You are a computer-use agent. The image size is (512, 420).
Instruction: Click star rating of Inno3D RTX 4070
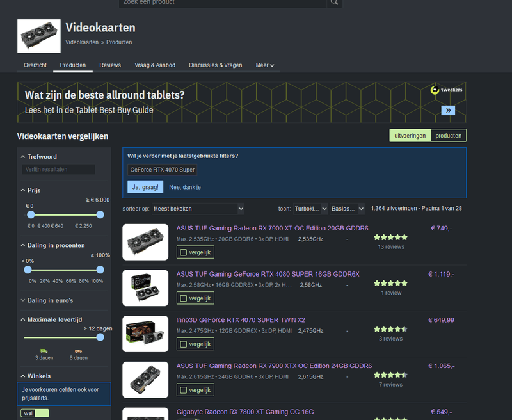point(390,329)
